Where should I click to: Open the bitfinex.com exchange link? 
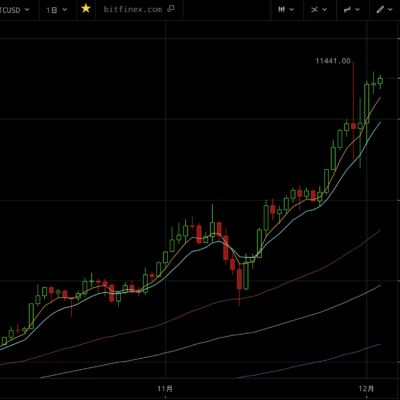click(x=133, y=9)
